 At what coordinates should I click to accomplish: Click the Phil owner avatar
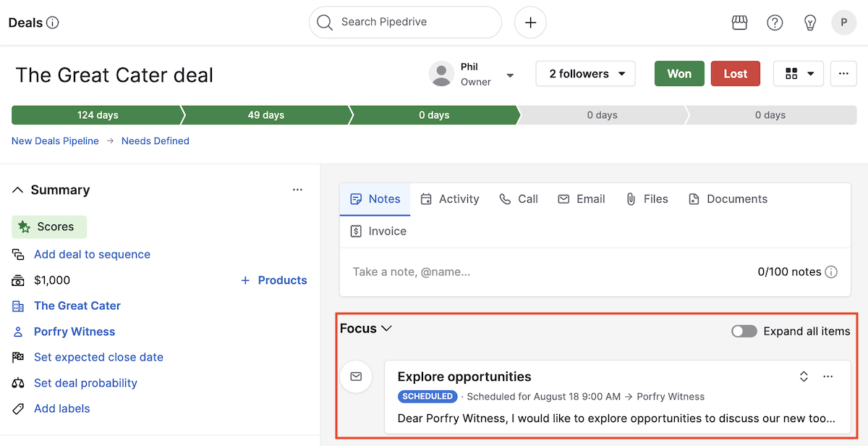pos(441,74)
